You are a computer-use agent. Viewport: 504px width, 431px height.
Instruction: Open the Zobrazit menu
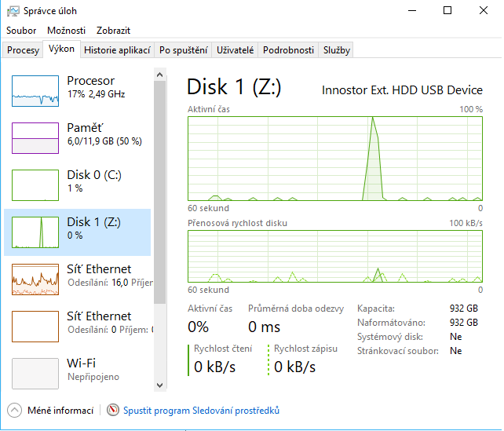click(113, 31)
